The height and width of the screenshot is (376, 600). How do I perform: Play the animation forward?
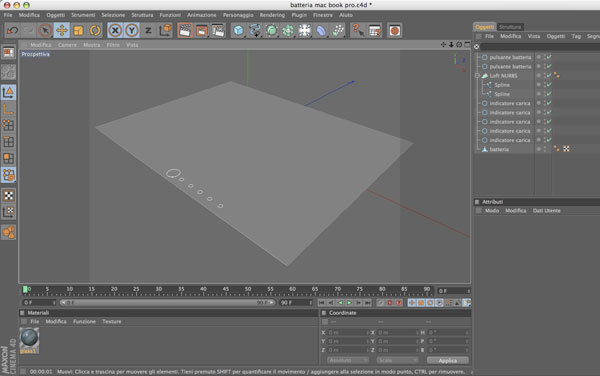[349, 303]
